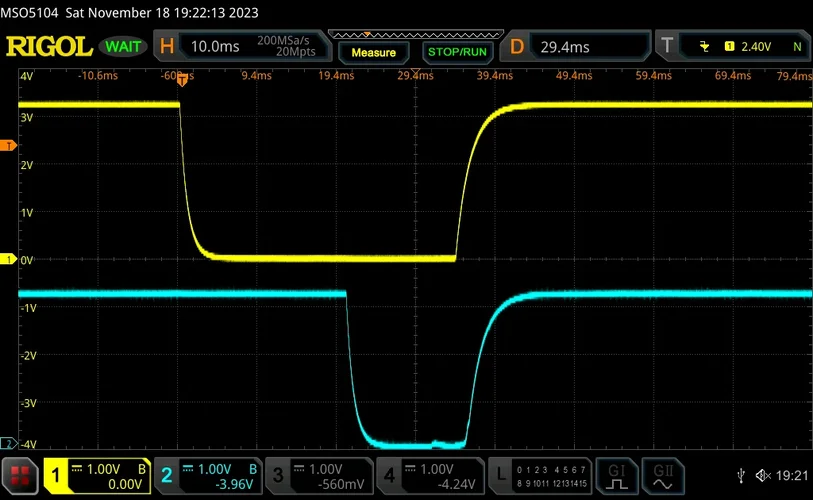The height and width of the screenshot is (500, 813).
Task: Open horizontal delay D 29.4ms settings
Action: pos(575,47)
